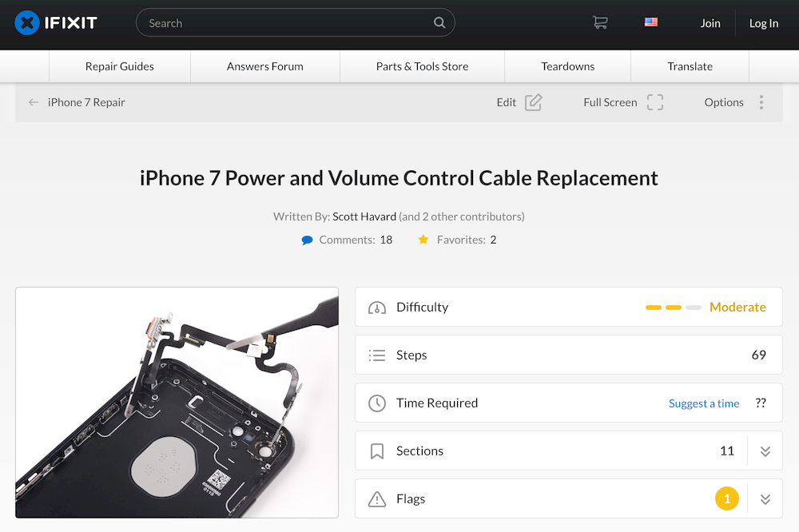Click in the Search input field
Image resolution: width=799 pixels, height=532 pixels.
(288, 23)
